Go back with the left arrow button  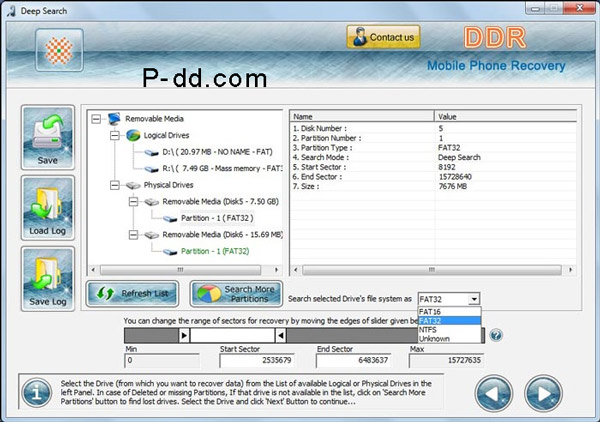click(494, 393)
